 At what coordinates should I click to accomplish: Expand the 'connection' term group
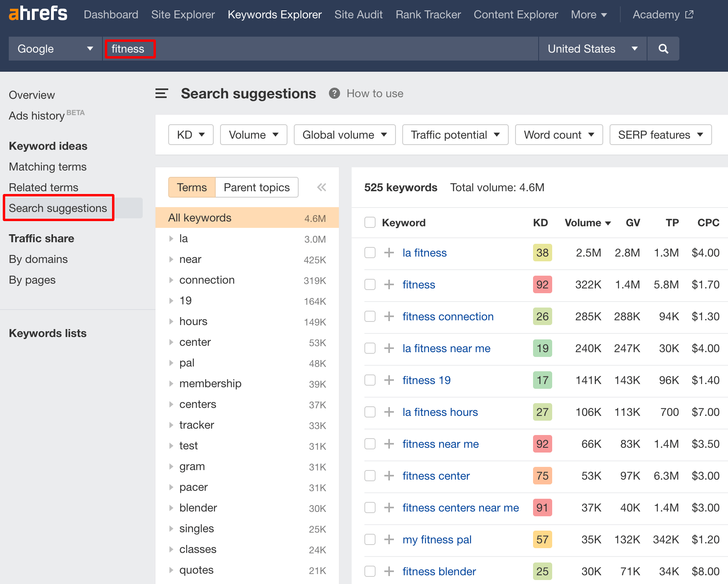[x=171, y=280]
